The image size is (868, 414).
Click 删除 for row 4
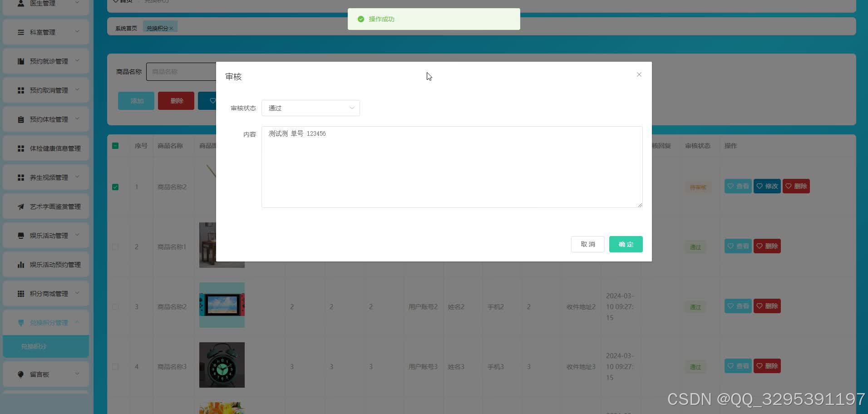(767, 366)
